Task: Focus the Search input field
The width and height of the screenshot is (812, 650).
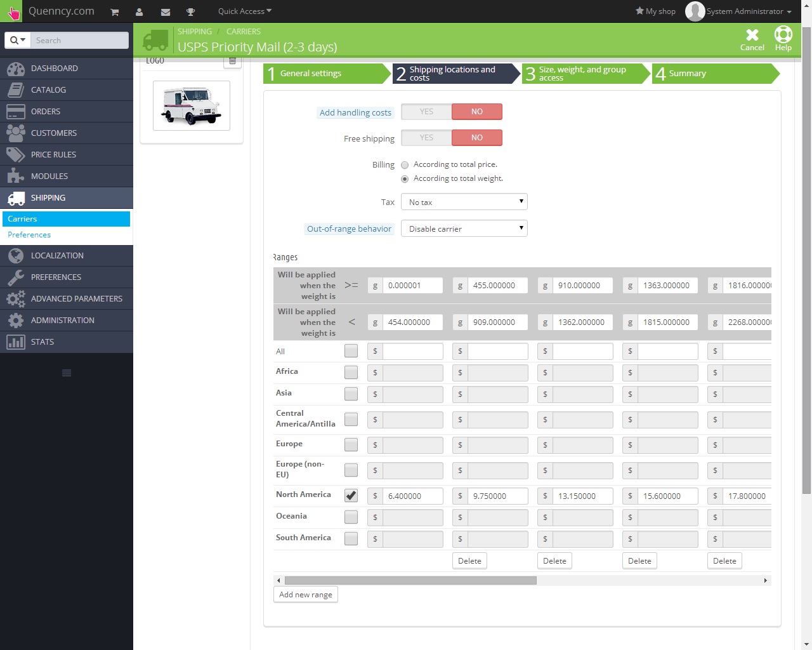Action: [80, 40]
